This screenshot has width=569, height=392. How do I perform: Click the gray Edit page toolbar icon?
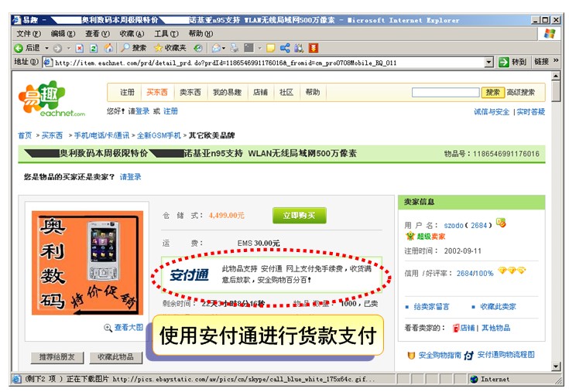(x=249, y=48)
